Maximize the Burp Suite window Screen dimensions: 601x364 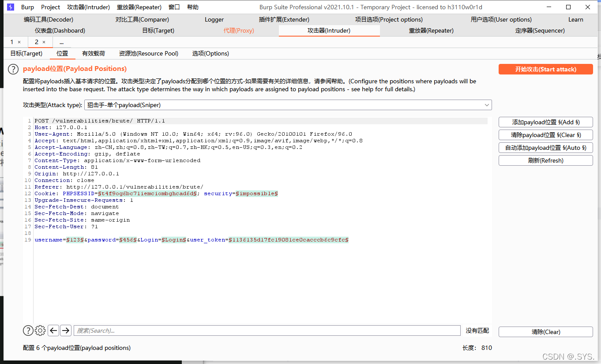[568, 7]
